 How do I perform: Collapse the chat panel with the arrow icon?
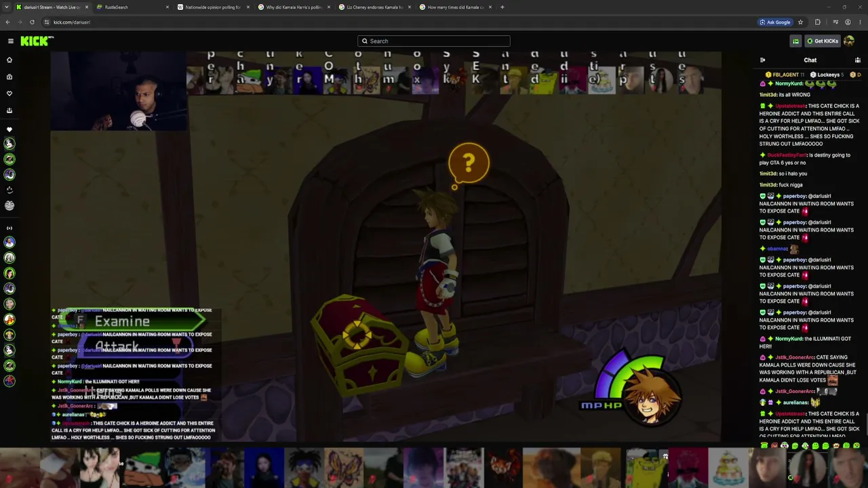point(763,60)
